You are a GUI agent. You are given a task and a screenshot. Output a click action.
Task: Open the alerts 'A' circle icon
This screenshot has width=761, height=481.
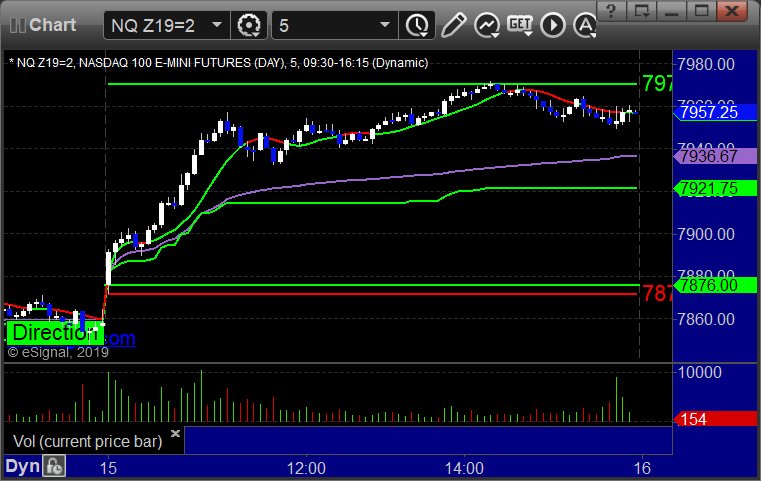click(x=585, y=25)
